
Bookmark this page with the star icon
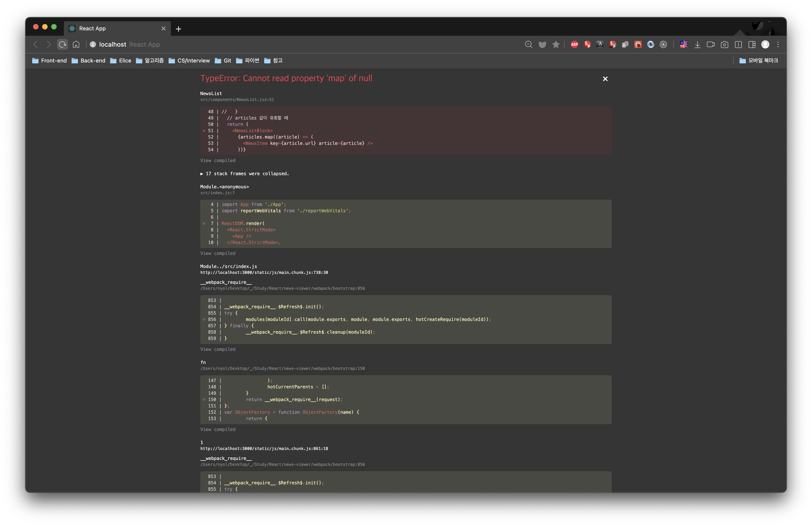556,44
